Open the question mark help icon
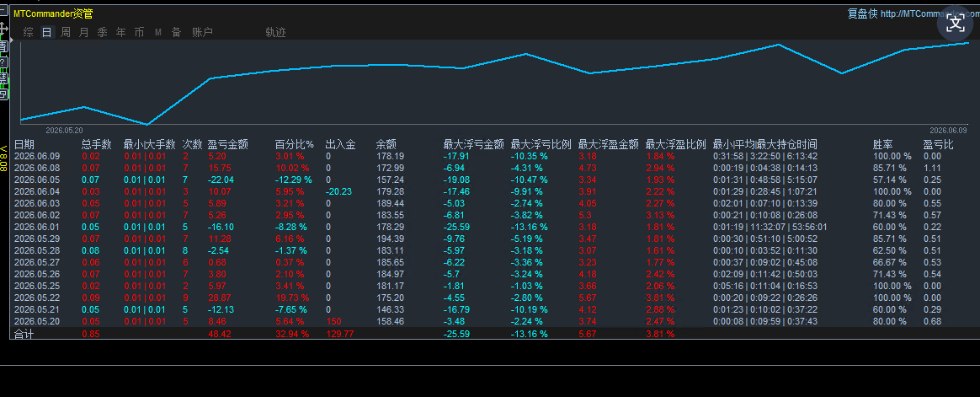 (3, 62)
